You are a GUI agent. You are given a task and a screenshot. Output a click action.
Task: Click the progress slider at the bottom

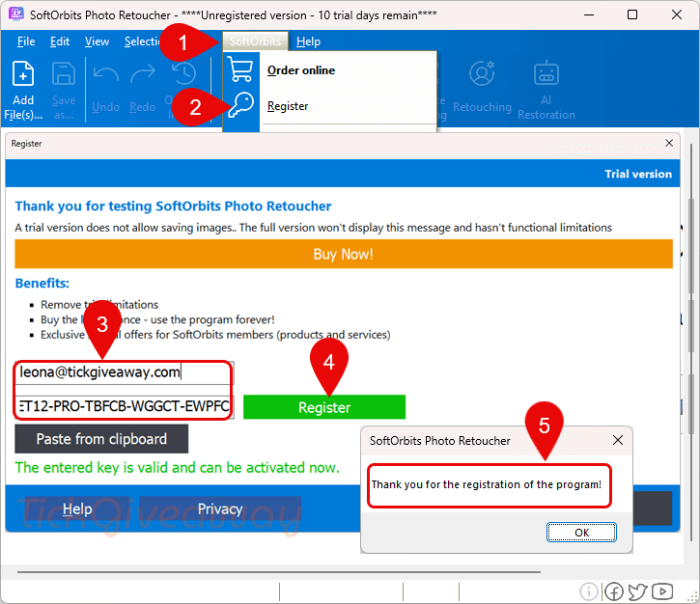(x=279, y=571)
